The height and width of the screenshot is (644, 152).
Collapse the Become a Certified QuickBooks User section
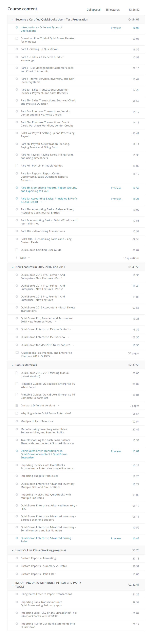[x=12, y=20]
